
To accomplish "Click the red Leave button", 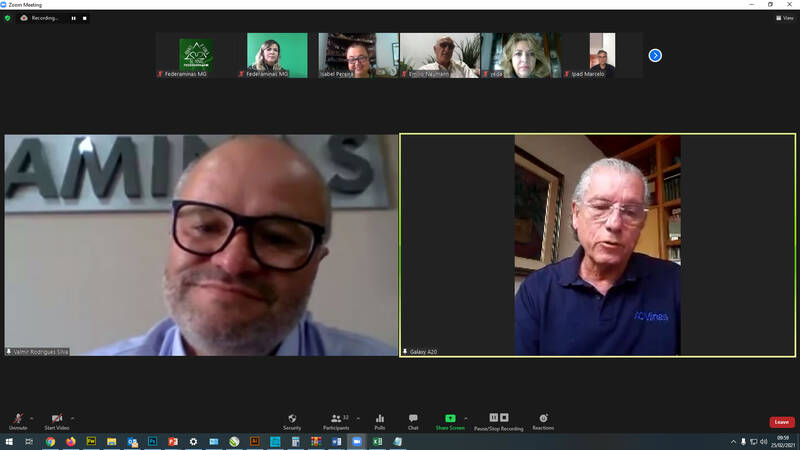I will click(x=781, y=422).
